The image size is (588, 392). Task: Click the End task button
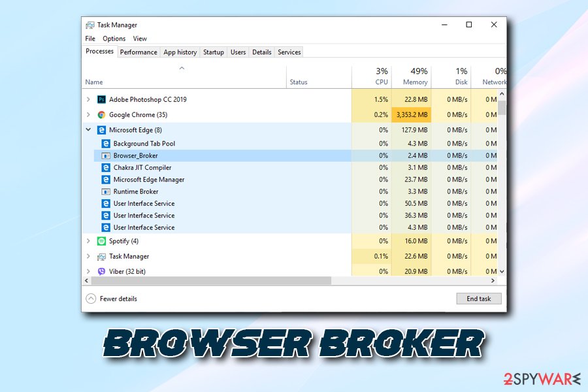(478, 299)
